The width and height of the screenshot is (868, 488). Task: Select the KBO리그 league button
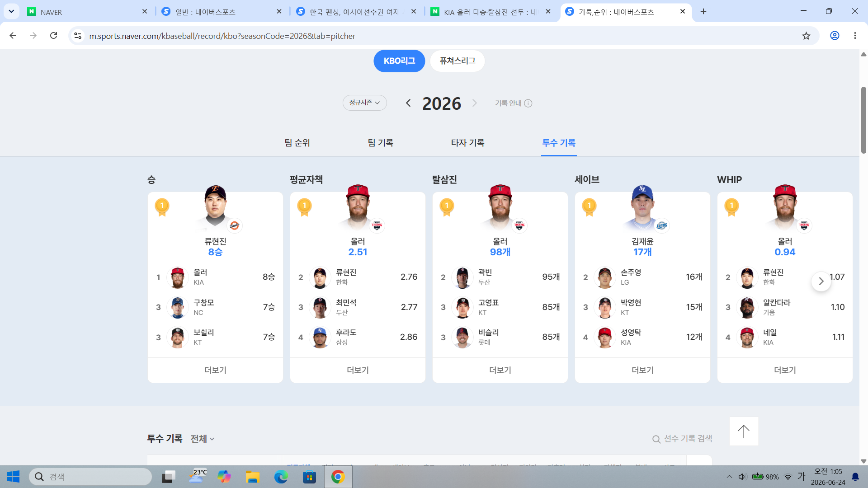(x=399, y=61)
